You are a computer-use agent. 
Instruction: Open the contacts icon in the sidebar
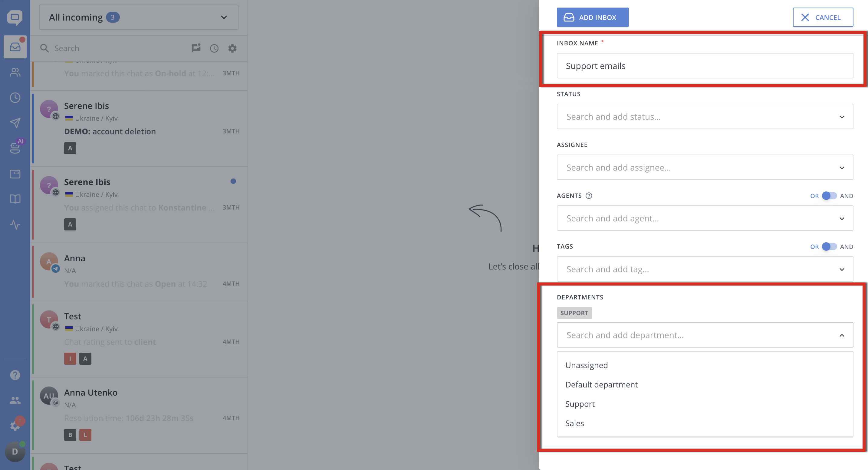(x=15, y=72)
